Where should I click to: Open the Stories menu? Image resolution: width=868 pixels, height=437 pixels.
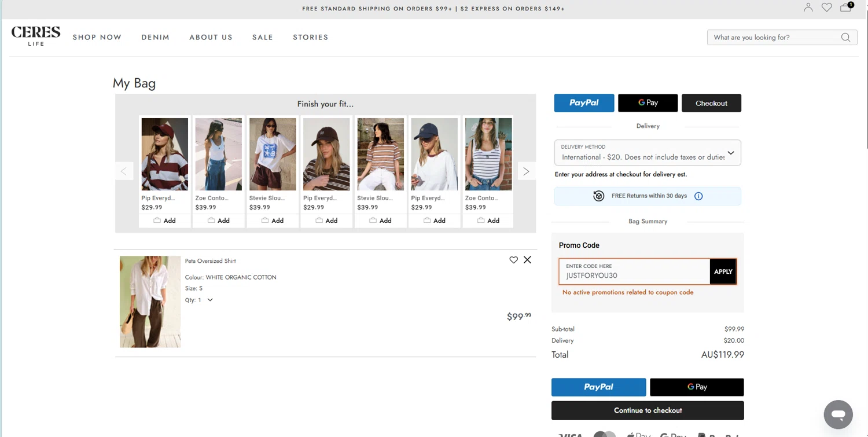point(311,37)
